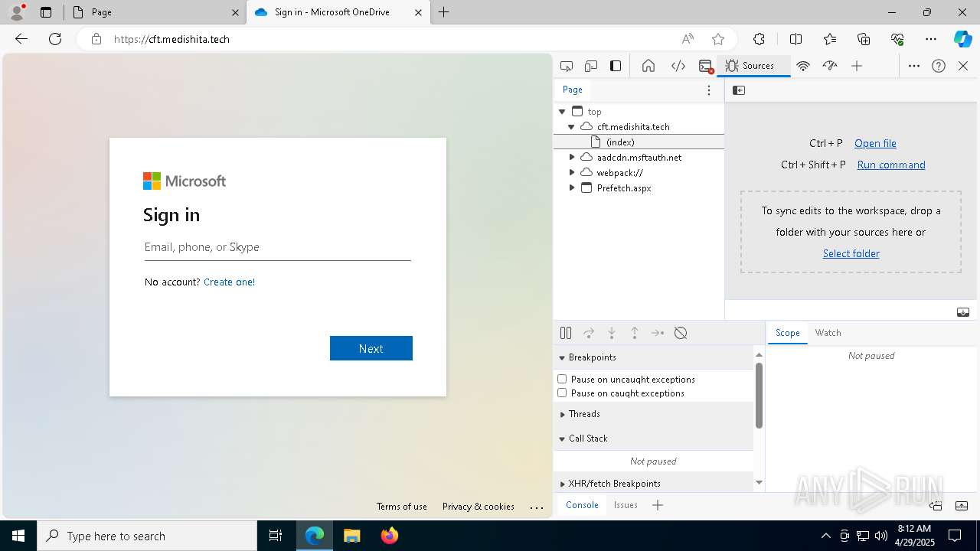Open Privacy & cookies link
Viewport: 980px width, 551px height.
click(479, 507)
